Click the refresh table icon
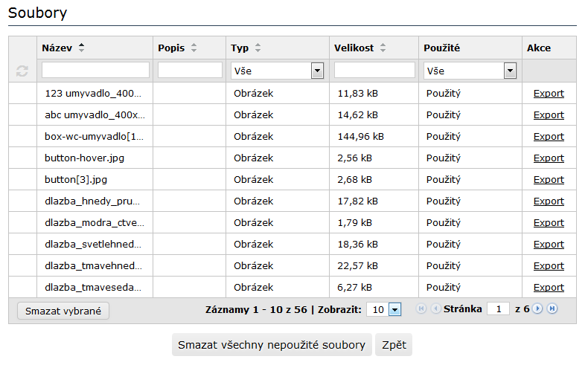This screenshot has width=588, height=365. (22, 71)
